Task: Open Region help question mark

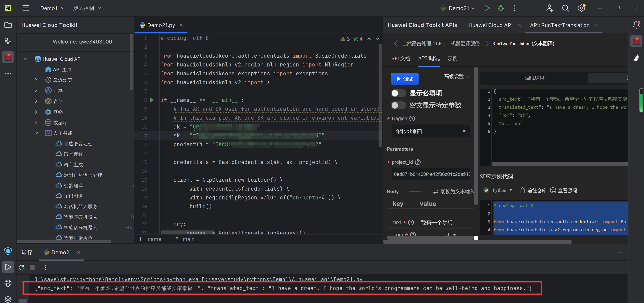Action: [x=412, y=118]
